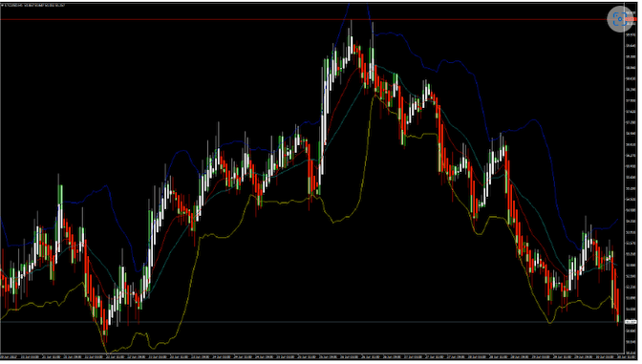Click the blue screen capture lens icon
Screen dimensions: 642x364
pyautogui.click(x=620, y=19)
